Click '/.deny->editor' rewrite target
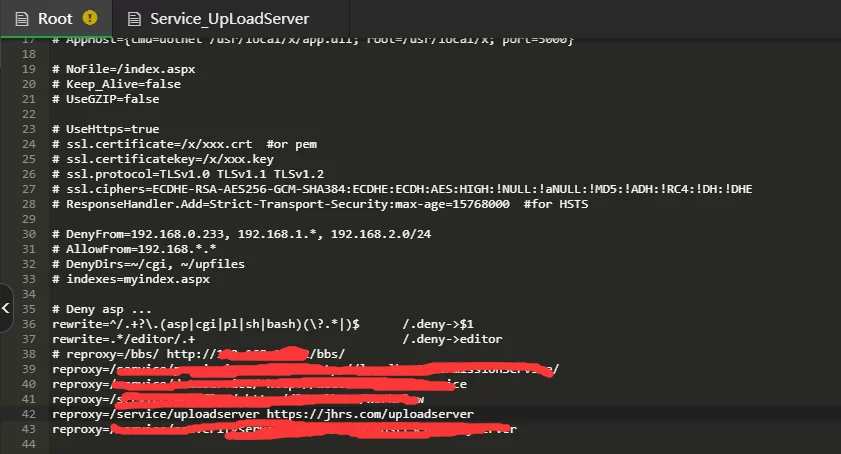This screenshot has height=454, width=841. [453, 340]
